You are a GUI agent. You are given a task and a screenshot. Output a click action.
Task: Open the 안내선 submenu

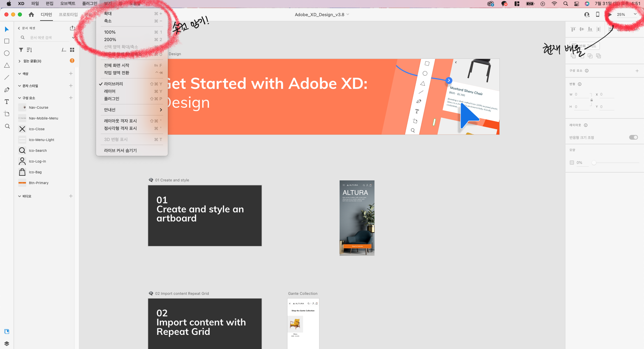point(132,110)
